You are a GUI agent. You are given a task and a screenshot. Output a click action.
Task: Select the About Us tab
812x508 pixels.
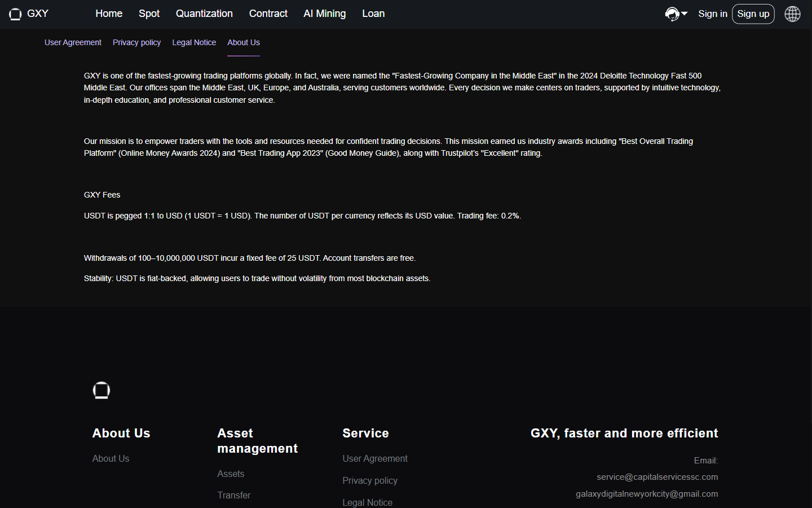coord(244,42)
